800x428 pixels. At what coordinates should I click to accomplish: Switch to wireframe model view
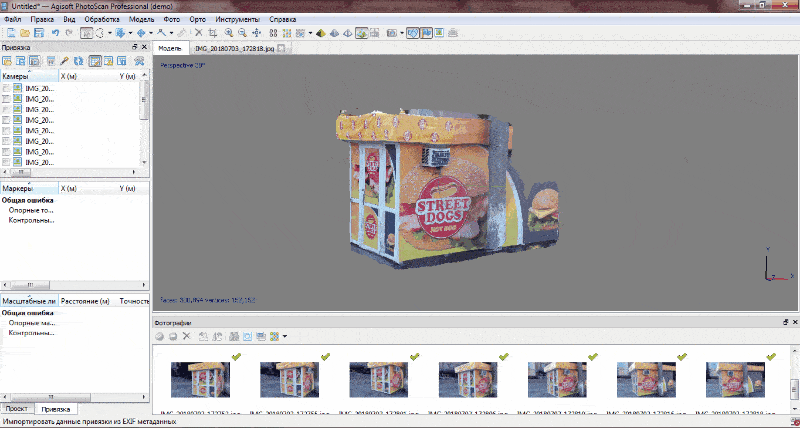(347, 33)
